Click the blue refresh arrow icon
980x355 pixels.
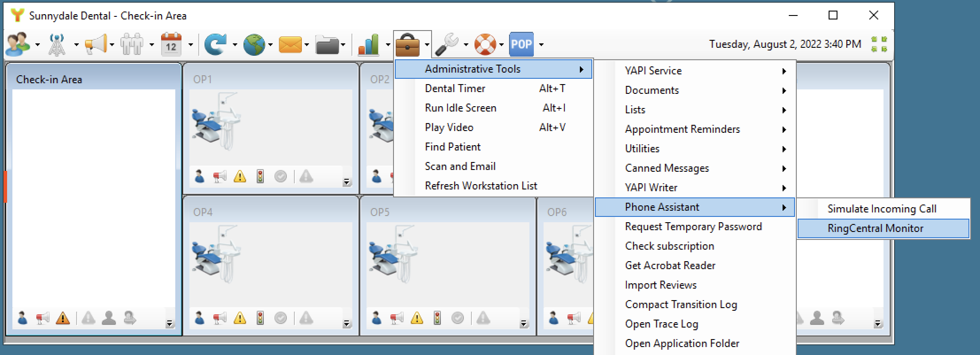(x=216, y=44)
